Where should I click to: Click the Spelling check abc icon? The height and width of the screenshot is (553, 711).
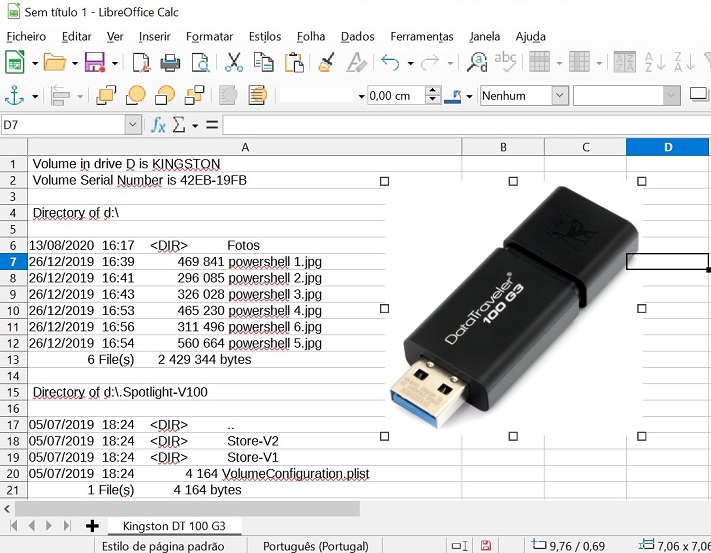click(505, 63)
